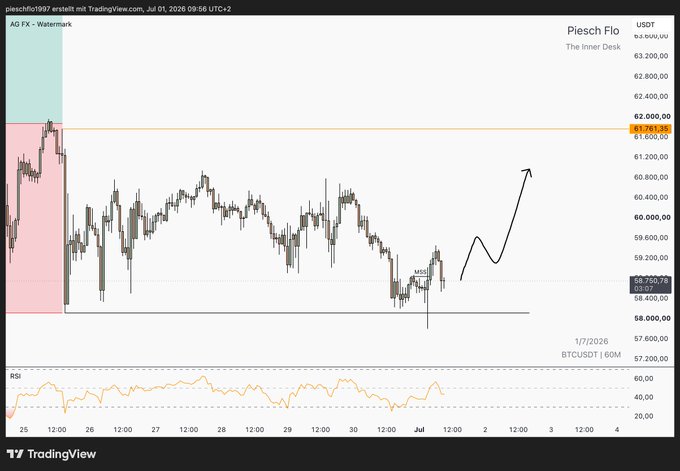Click the RSI scale value 40,00

point(644,397)
